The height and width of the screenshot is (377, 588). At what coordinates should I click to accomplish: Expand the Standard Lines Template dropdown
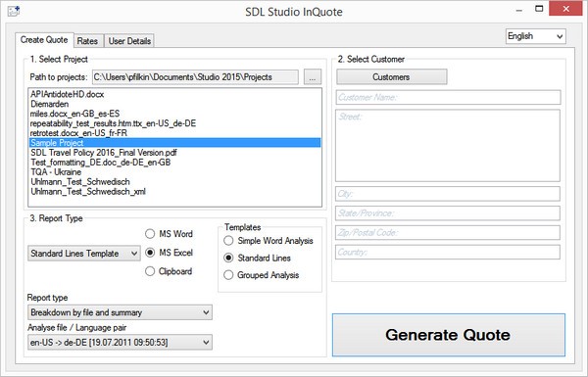coord(84,254)
